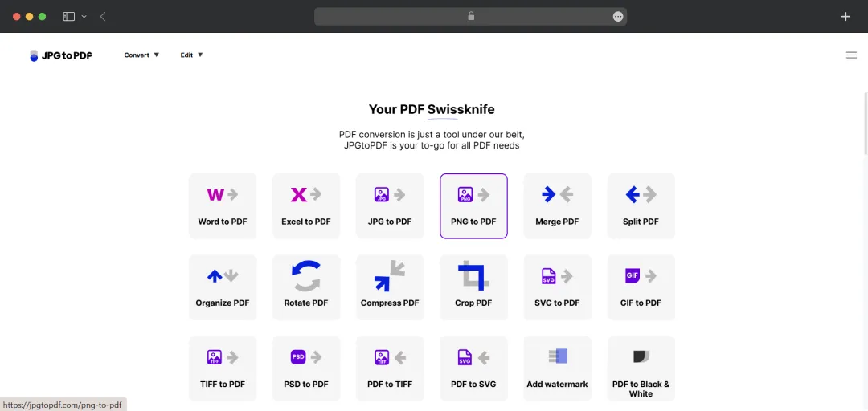
Task: Focus the browser address bar
Action: (470, 17)
